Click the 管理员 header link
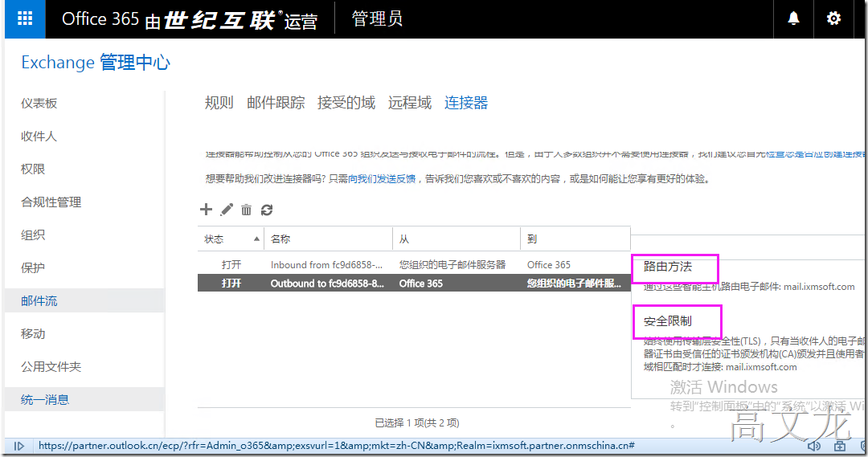This screenshot has width=868, height=457. [x=377, y=18]
